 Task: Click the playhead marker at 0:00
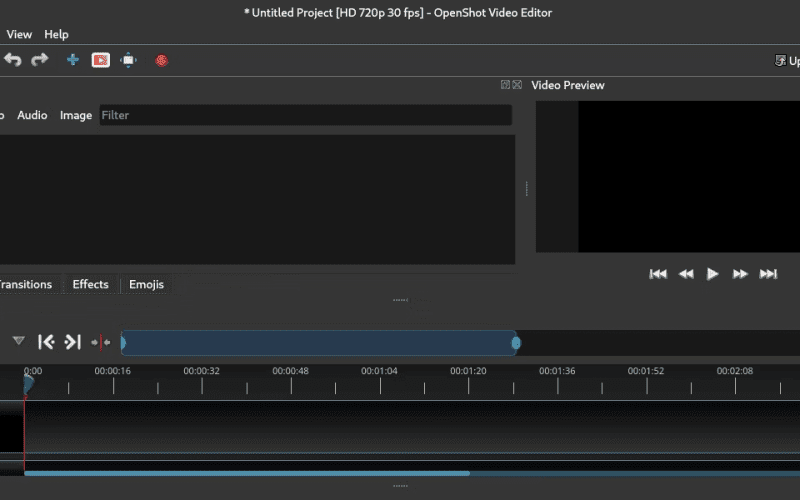(29, 384)
